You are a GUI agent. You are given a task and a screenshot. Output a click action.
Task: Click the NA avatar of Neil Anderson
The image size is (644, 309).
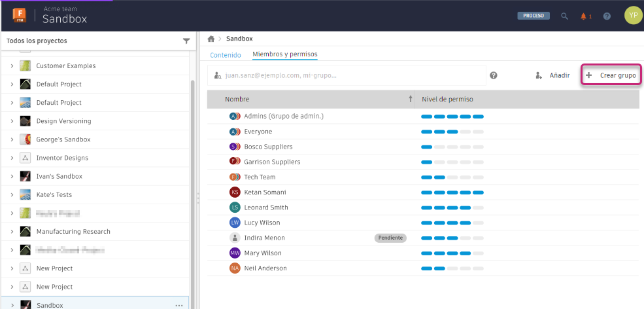235,268
